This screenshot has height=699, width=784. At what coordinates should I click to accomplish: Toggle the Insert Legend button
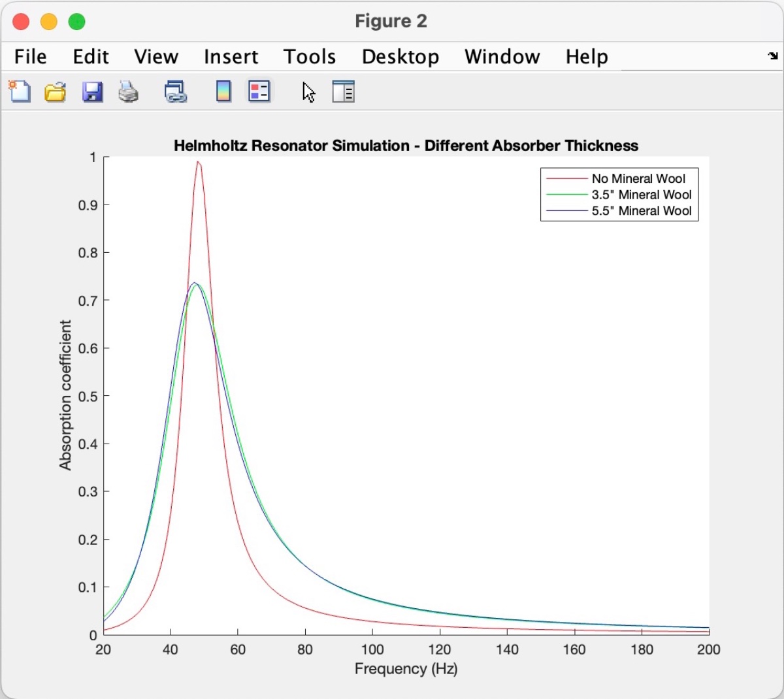click(259, 91)
